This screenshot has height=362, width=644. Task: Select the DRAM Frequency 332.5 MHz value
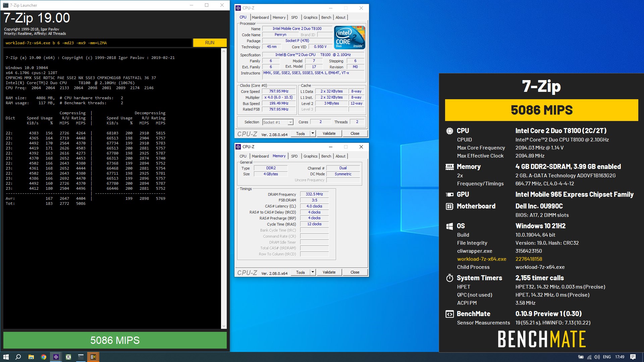314,194
